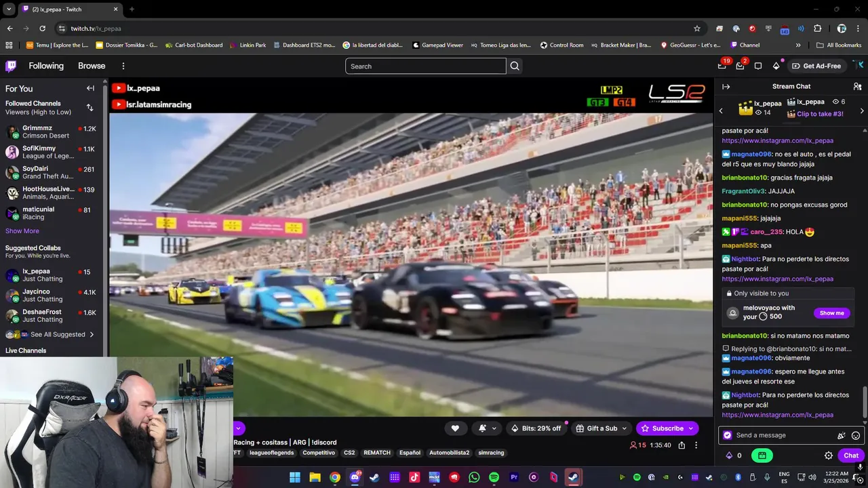This screenshot has height=488, width=868.
Task: Expand the purple chevron beside the stream title
Action: pyautogui.click(x=239, y=428)
